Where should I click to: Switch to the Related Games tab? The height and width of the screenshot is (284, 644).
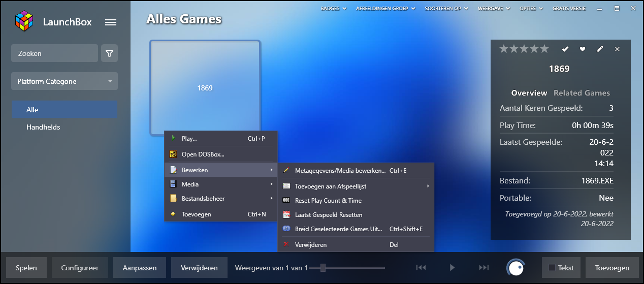[x=582, y=93]
